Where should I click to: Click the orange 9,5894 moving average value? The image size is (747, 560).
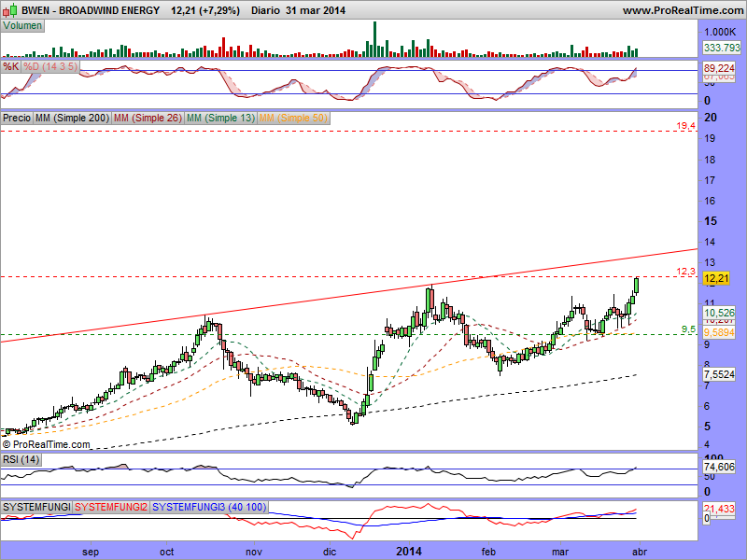719,332
